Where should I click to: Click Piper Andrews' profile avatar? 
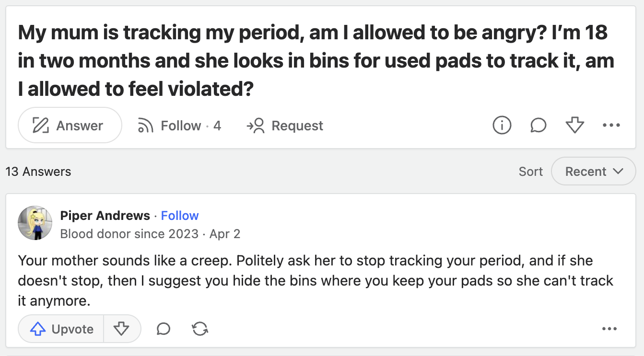pos(35,223)
